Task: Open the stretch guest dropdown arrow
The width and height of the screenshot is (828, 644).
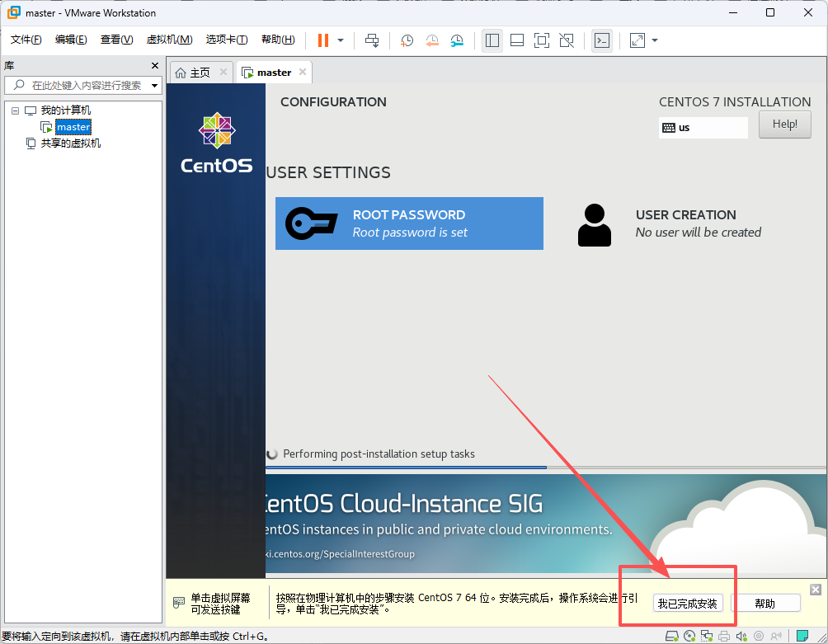Action: point(655,40)
